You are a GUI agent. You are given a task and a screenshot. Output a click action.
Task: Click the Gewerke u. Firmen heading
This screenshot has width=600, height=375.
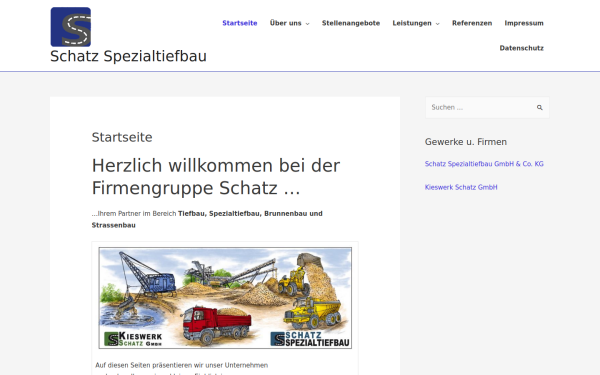point(466,142)
